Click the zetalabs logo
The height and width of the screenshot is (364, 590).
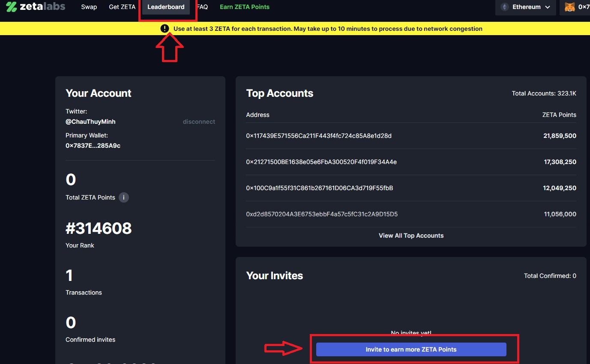(x=36, y=7)
